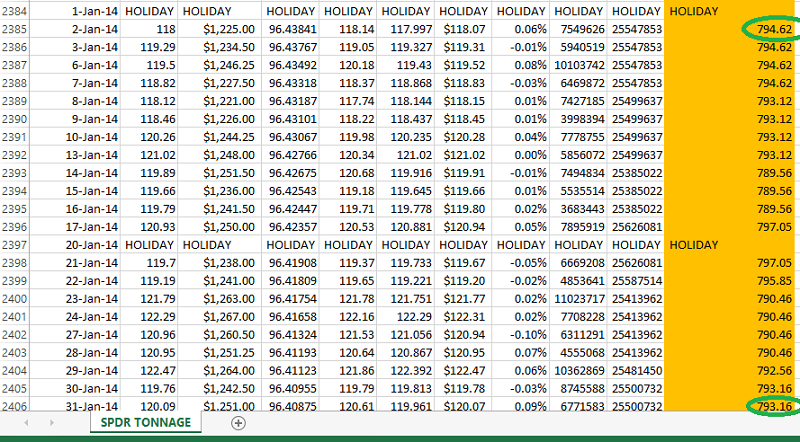The height and width of the screenshot is (442, 800).
Task: Click the 30-Jan-14 date cell
Action: (x=75, y=388)
